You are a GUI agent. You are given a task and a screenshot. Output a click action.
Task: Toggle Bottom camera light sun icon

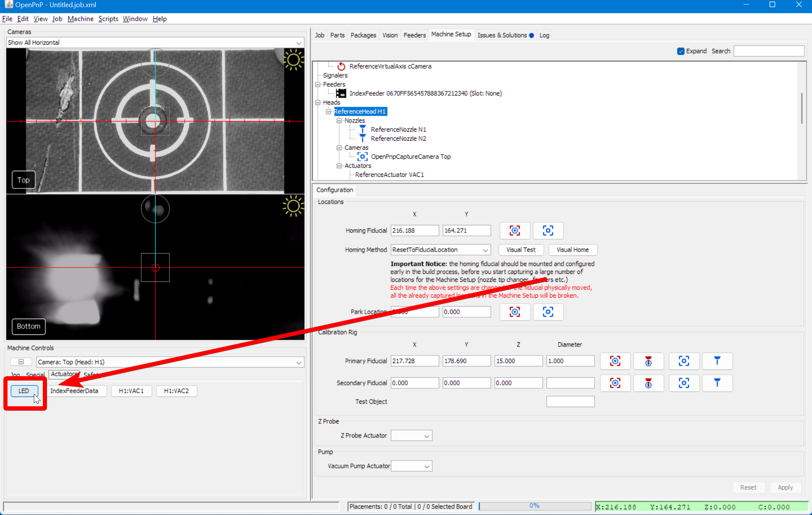(x=293, y=206)
